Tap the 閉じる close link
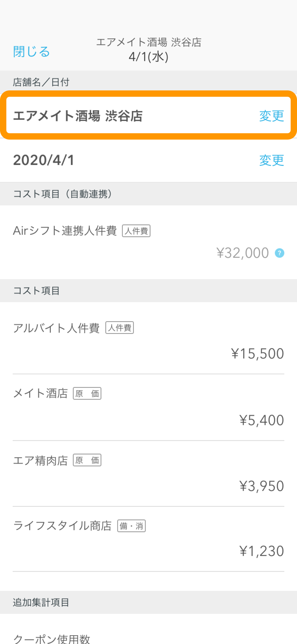The width and height of the screenshot is (297, 644). pos(31,52)
